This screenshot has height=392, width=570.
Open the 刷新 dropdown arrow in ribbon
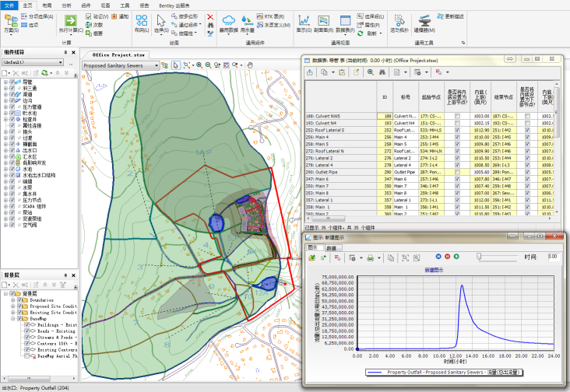[381, 33]
